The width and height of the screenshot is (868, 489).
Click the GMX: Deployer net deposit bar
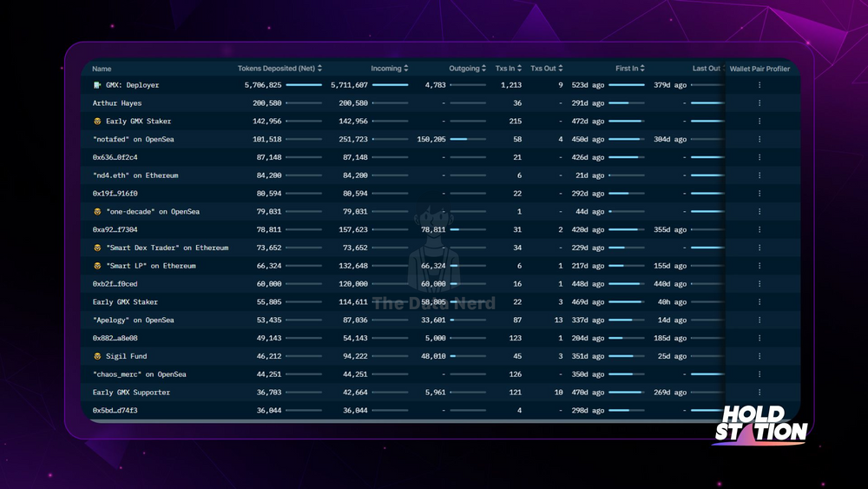(x=304, y=85)
